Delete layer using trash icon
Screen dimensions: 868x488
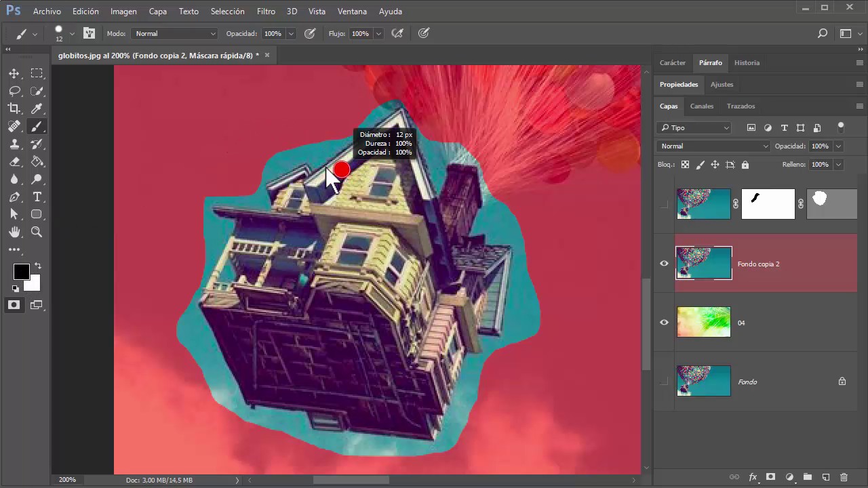pyautogui.click(x=844, y=477)
